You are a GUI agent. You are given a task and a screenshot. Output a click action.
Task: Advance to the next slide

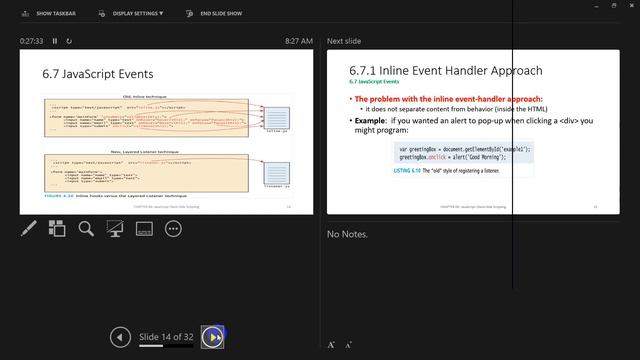[x=212, y=337]
